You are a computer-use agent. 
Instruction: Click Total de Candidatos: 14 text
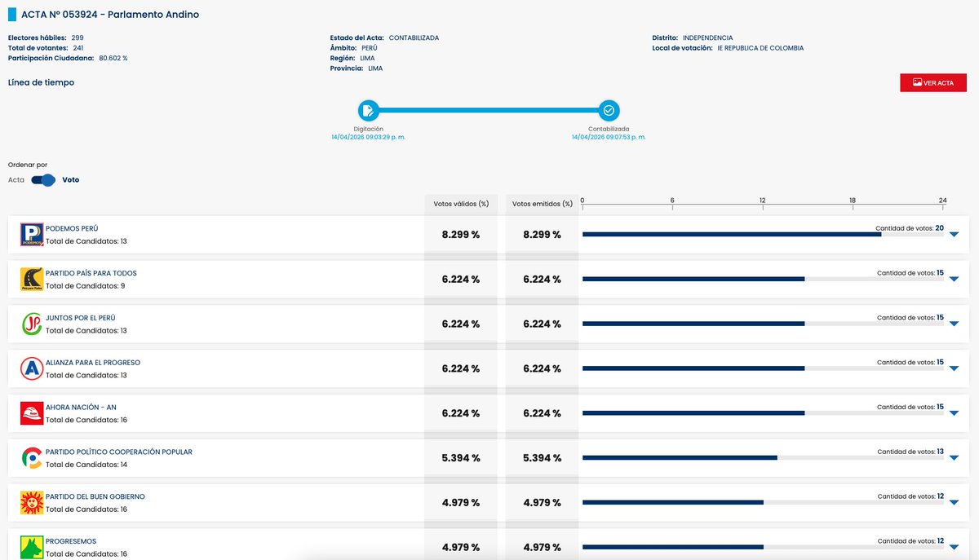[x=86, y=465]
